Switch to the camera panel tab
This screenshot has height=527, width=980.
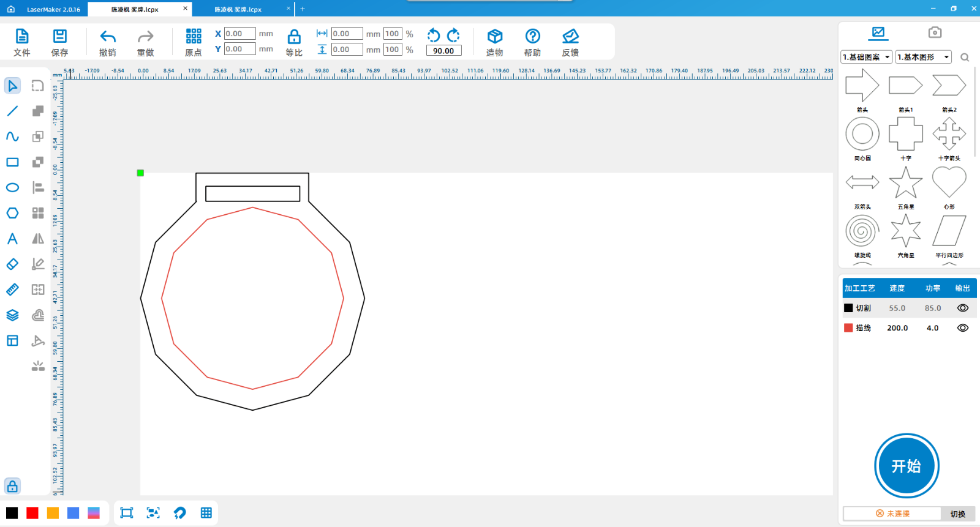coord(934,32)
